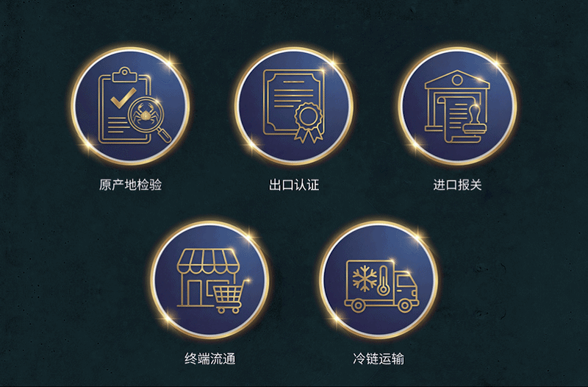
Task: Click the checkmark on the clipboard
Action: coord(123,98)
